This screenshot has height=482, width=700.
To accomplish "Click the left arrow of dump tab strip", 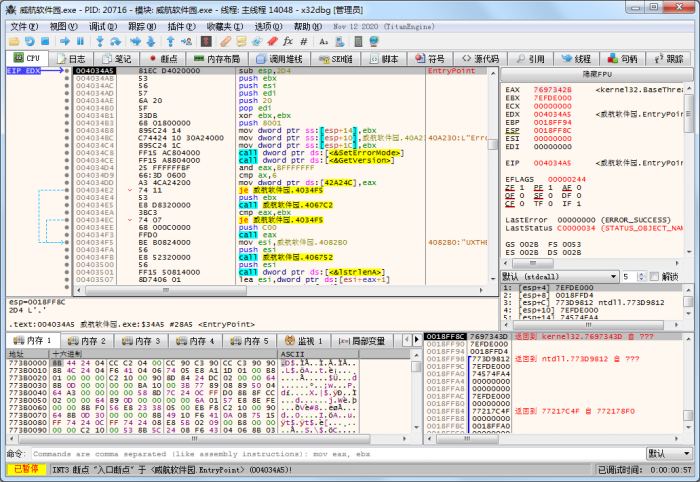I will [406, 340].
